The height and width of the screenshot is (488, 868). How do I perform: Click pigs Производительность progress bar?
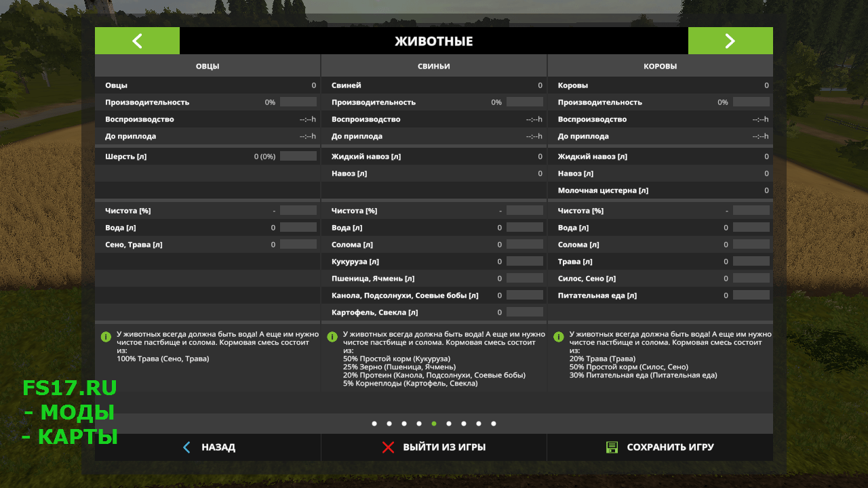(x=525, y=102)
